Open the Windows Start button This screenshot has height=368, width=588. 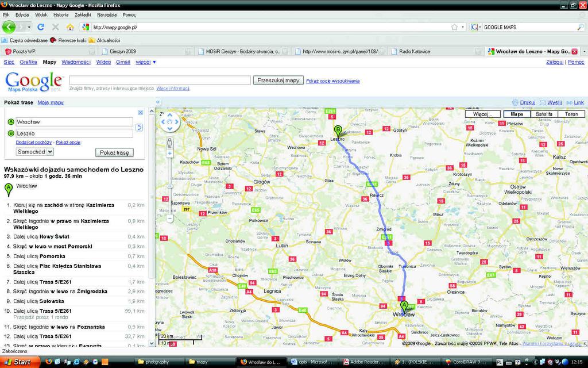pos(19,362)
